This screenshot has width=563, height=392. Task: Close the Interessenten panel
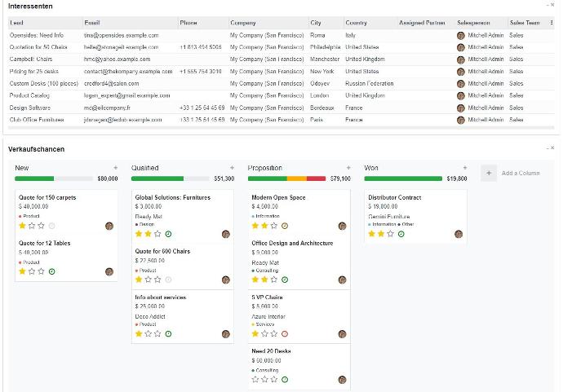point(552,5)
